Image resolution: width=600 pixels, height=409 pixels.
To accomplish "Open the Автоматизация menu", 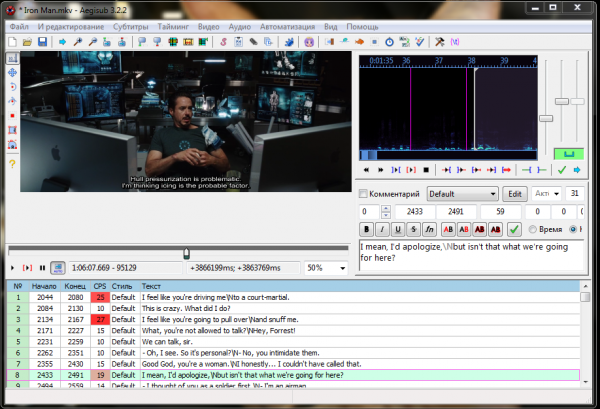I will click(x=287, y=27).
